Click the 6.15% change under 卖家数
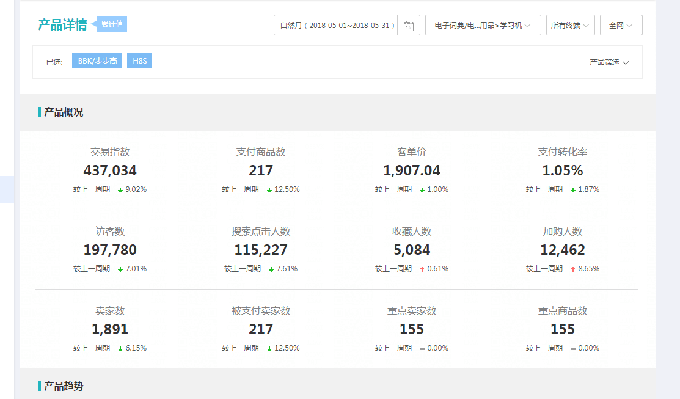Screen dimensions: 680x399 point(136,348)
